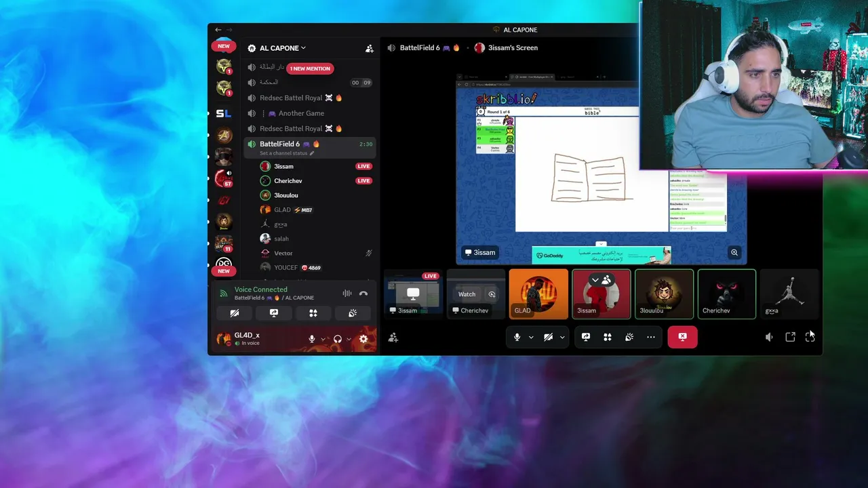The image size is (868, 488).
Task: Click the GL4D_x user profile avatar
Action: click(x=223, y=339)
